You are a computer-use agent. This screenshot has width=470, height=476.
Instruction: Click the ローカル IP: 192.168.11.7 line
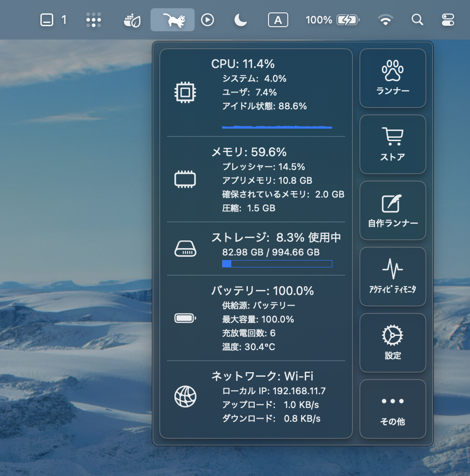[x=274, y=391]
